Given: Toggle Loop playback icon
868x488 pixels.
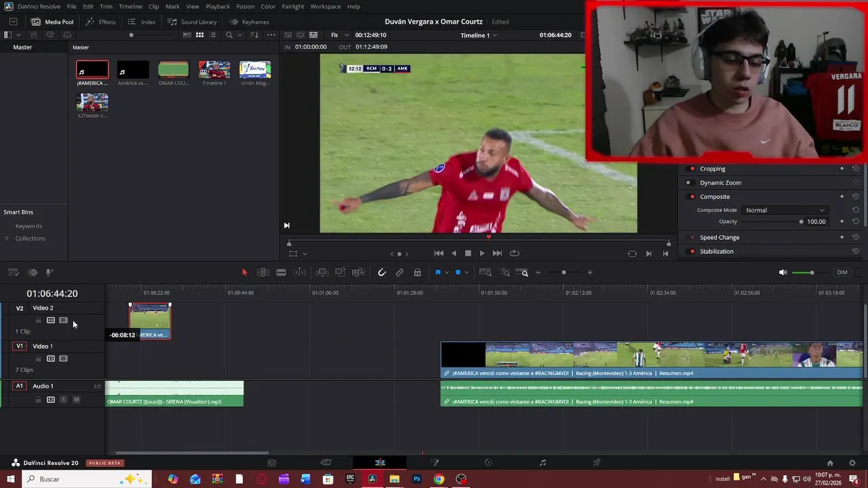Looking at the screenshot, I should coord(515,253).
